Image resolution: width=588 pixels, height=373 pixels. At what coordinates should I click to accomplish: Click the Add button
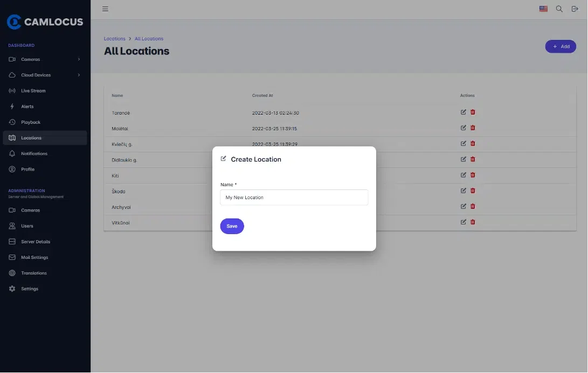click(x=561, y=46)
